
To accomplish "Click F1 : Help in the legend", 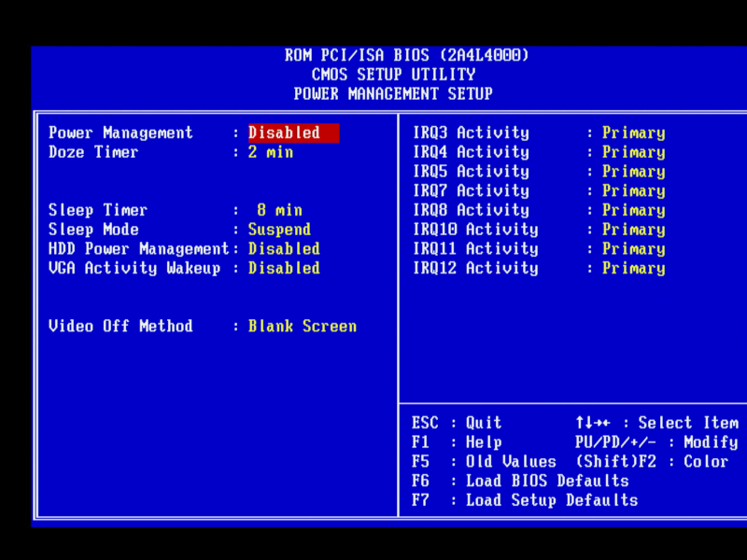I will click(x=457, y=443).
